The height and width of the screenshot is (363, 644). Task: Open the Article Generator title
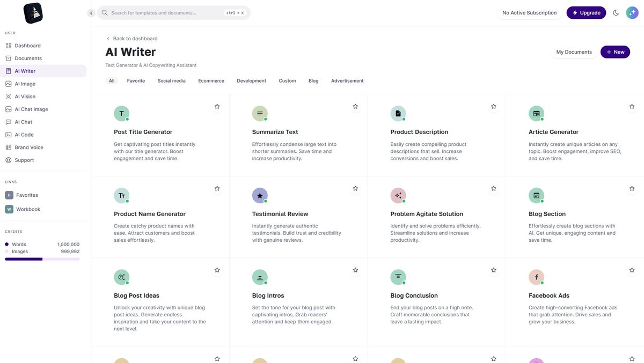point(554,132)
